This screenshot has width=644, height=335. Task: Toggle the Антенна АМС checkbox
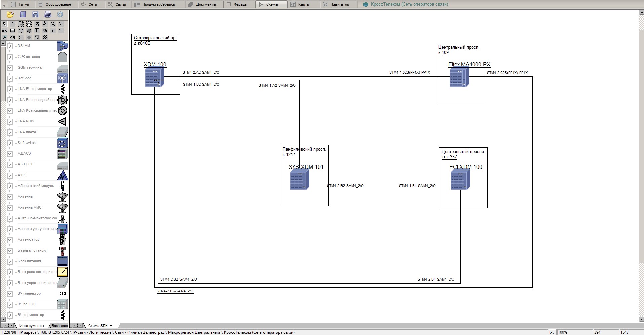pyautogui.click(x=10, y=208)
